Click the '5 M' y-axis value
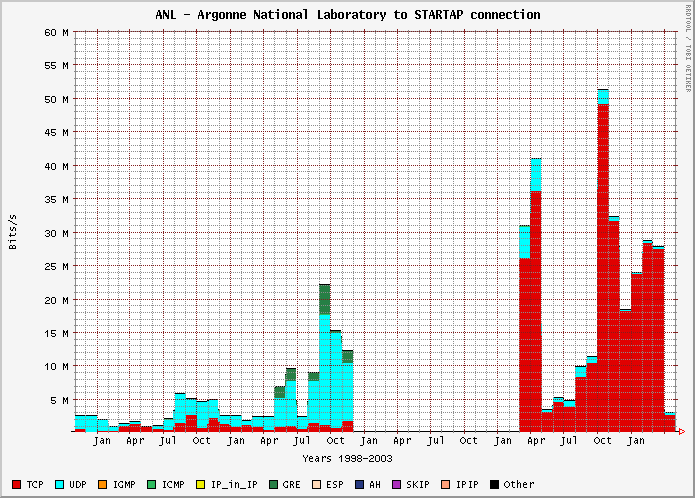This screenshot has width=695, height=498. [60, 400]
